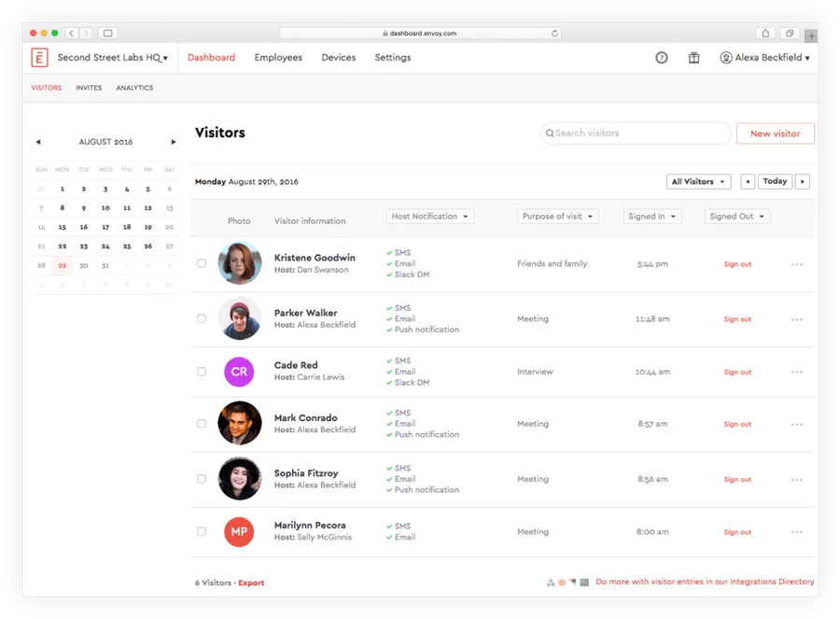This screenshot has width=840, height=619.
Task: Select Sophia Fitzroy's row checkbox
Action: 202,479
